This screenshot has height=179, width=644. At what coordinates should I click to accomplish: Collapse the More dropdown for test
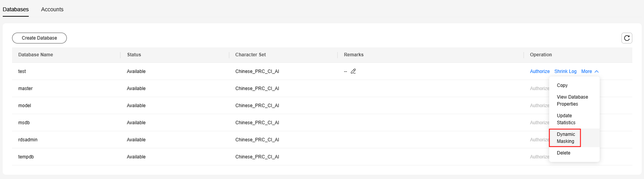coord(590,71)
